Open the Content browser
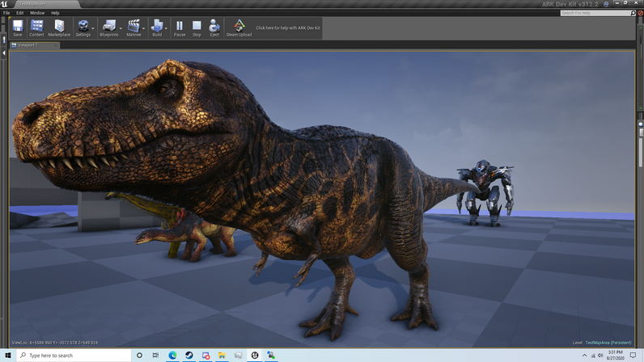Screen dimensions: 644x362 (36, 28)
